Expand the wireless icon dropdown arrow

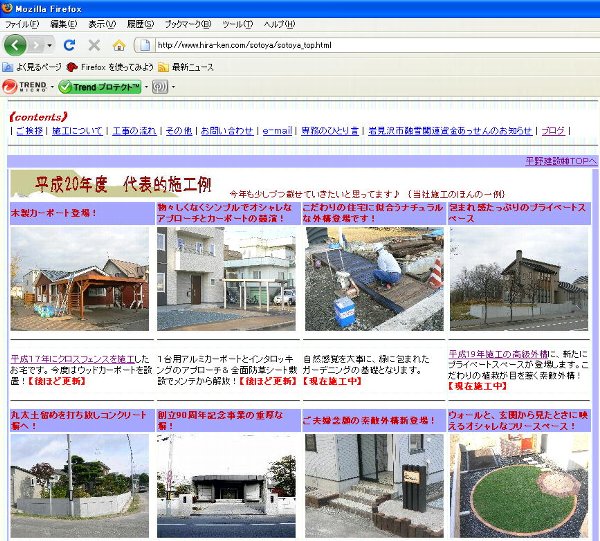pos(173,87)
